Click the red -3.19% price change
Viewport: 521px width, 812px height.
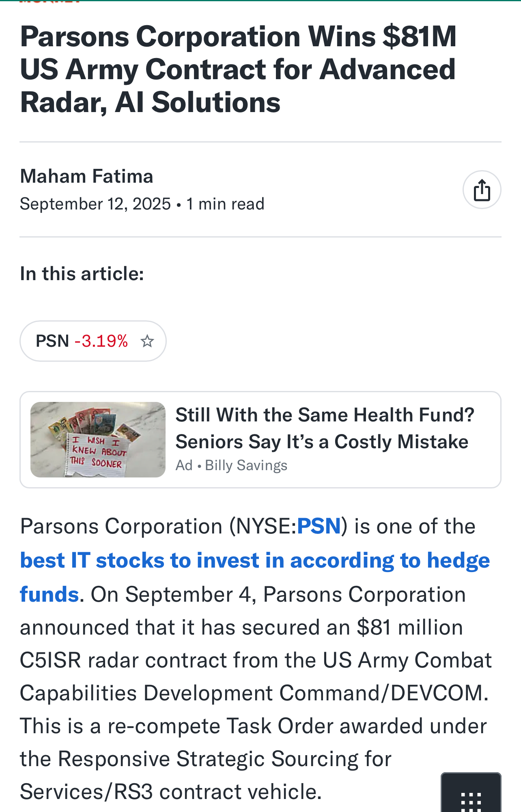coord(101,341)
